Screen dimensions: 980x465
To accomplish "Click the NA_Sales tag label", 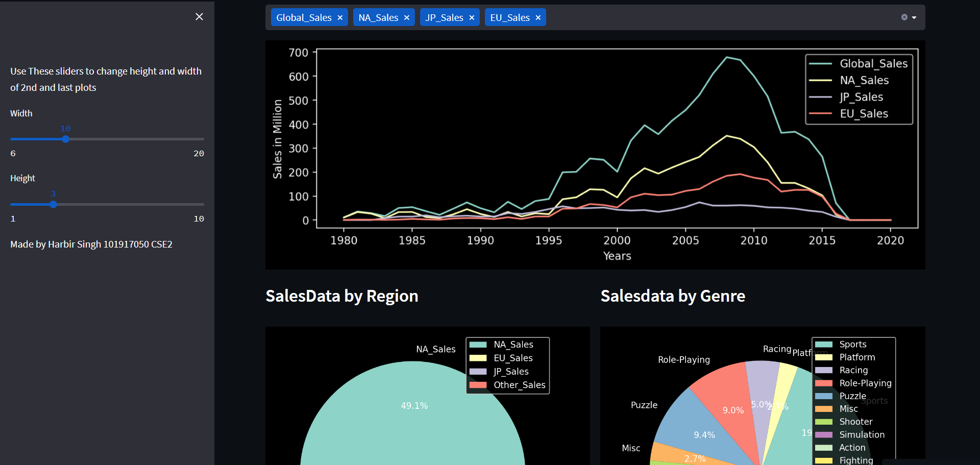I will click(378, 18).
